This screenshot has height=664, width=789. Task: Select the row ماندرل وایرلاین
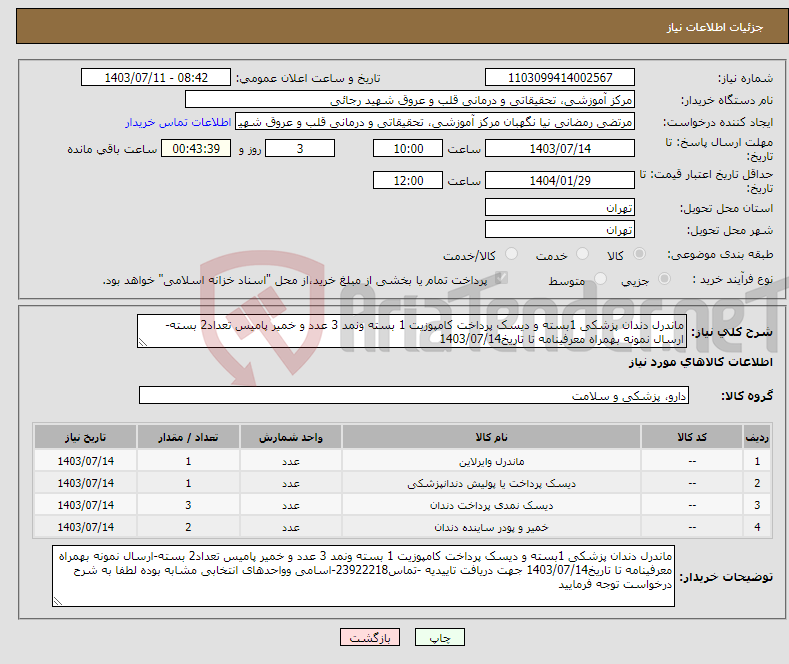click(403, 461)
